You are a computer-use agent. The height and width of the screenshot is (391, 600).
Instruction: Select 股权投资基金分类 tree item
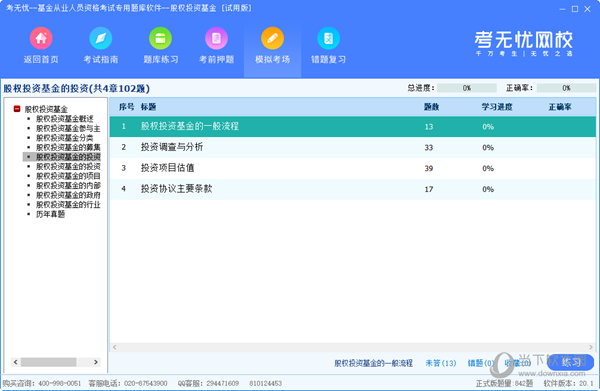65,138
